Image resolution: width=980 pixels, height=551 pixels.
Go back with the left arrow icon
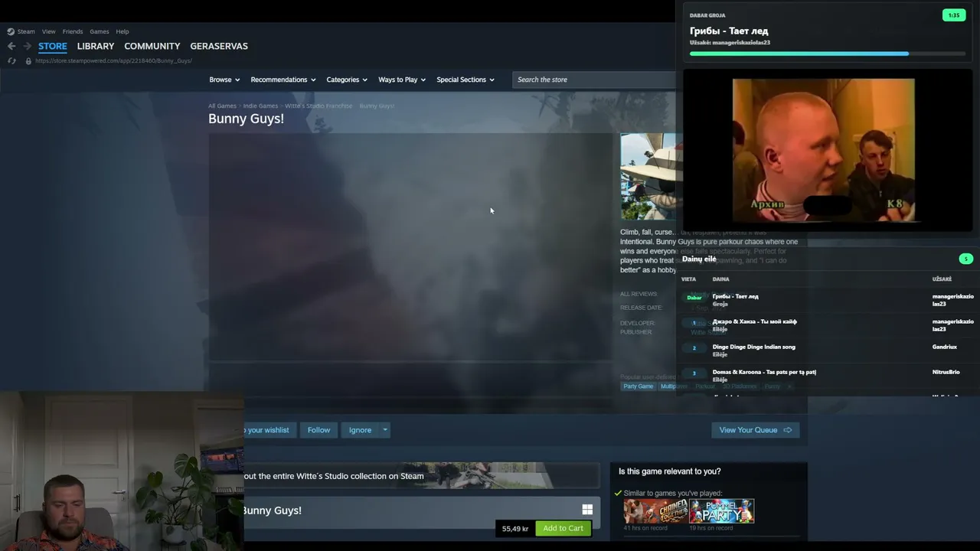[x=11, y=46]
